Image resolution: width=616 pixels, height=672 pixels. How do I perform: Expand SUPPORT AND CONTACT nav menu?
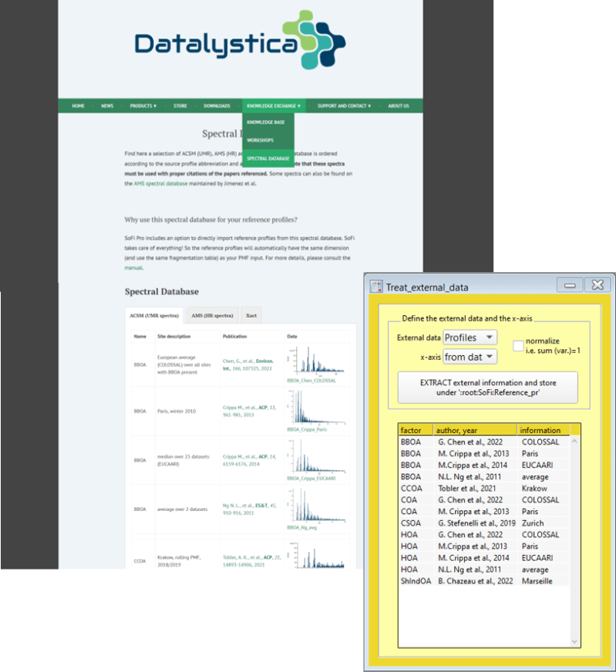point(344,106)
